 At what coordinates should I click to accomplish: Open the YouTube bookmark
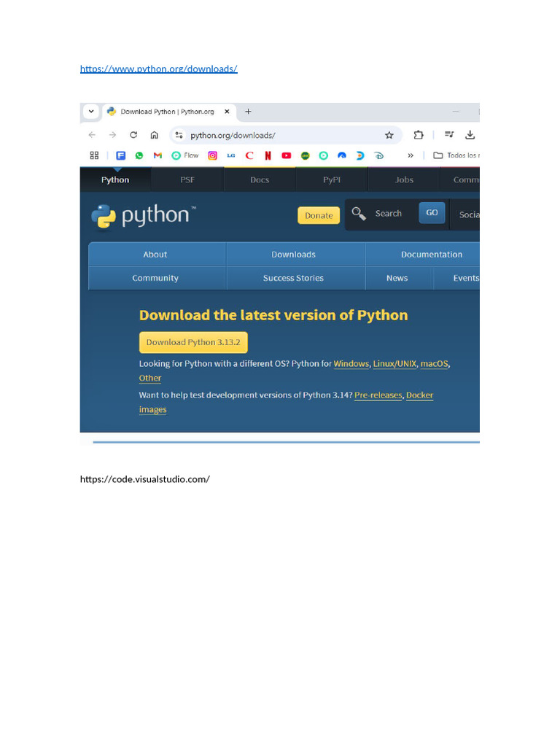[x=286, y=155]
